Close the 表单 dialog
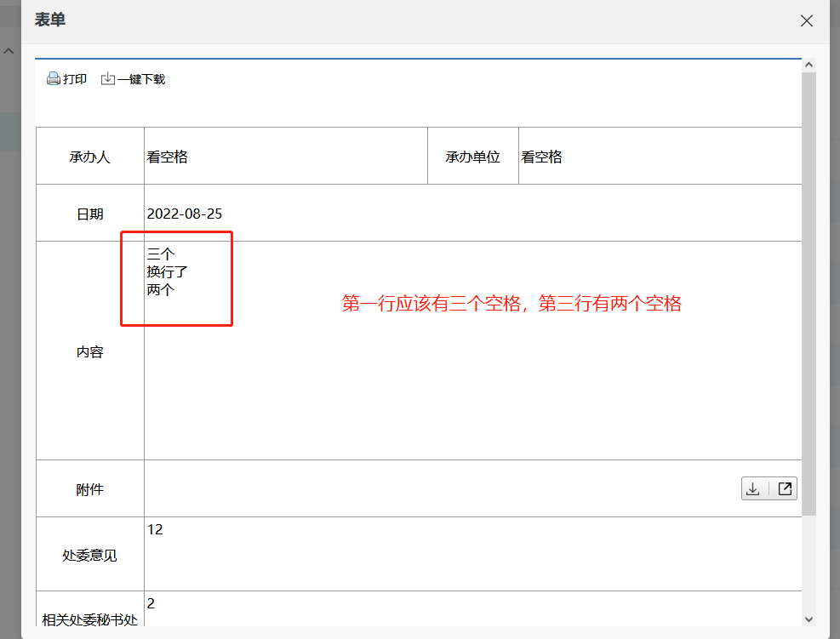This screenshot has height=639, width=840. click(807, 21)
